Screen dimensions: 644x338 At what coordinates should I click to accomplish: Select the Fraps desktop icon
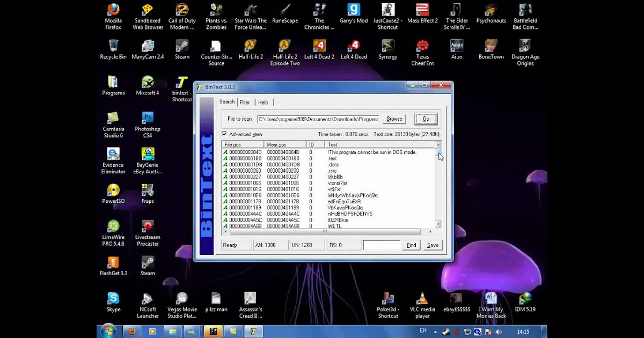[x=148, y=194]
